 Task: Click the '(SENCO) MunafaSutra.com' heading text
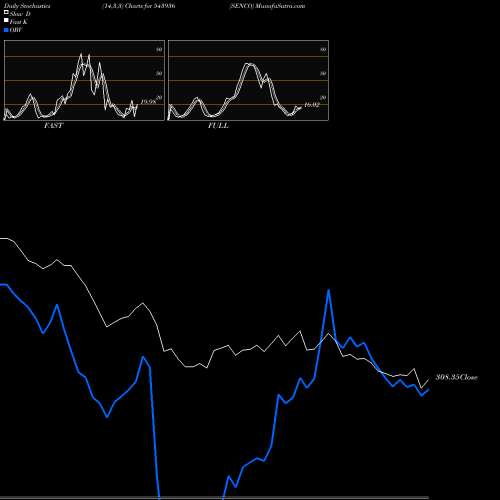coord(267,6)
